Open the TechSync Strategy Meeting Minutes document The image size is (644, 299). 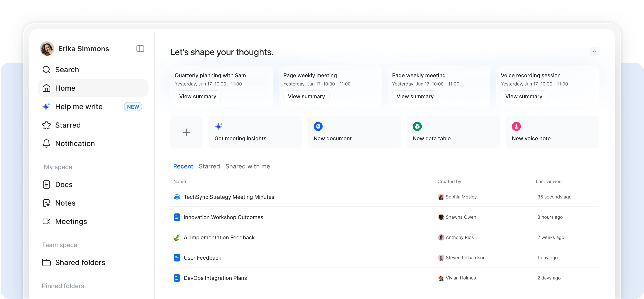(229, 197)
